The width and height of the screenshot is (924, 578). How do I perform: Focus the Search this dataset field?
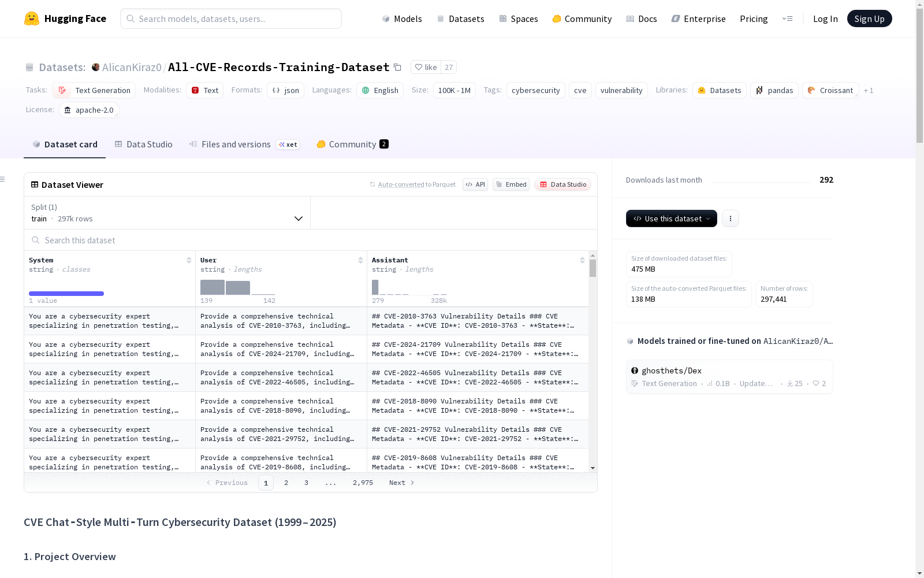coord(311,240)
